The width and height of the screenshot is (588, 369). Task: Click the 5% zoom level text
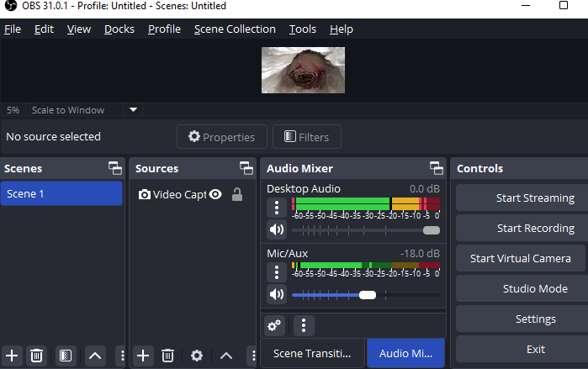point(13,110)
